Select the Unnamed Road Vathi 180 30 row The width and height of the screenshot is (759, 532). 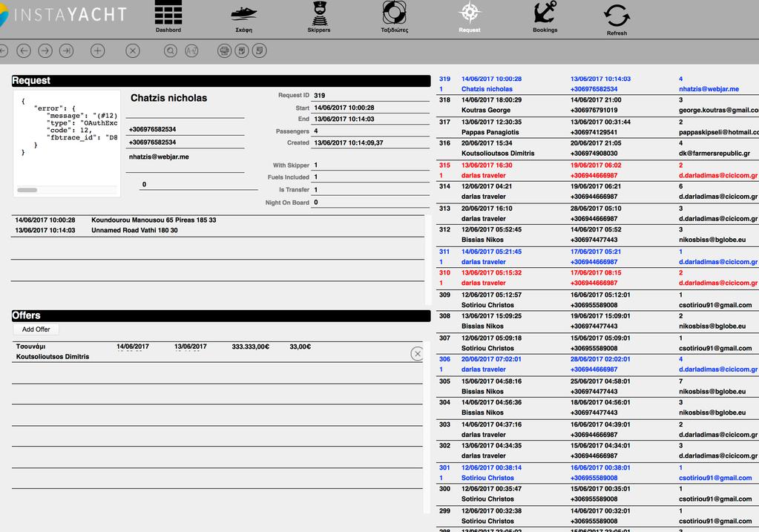click(x=218, y=231)
